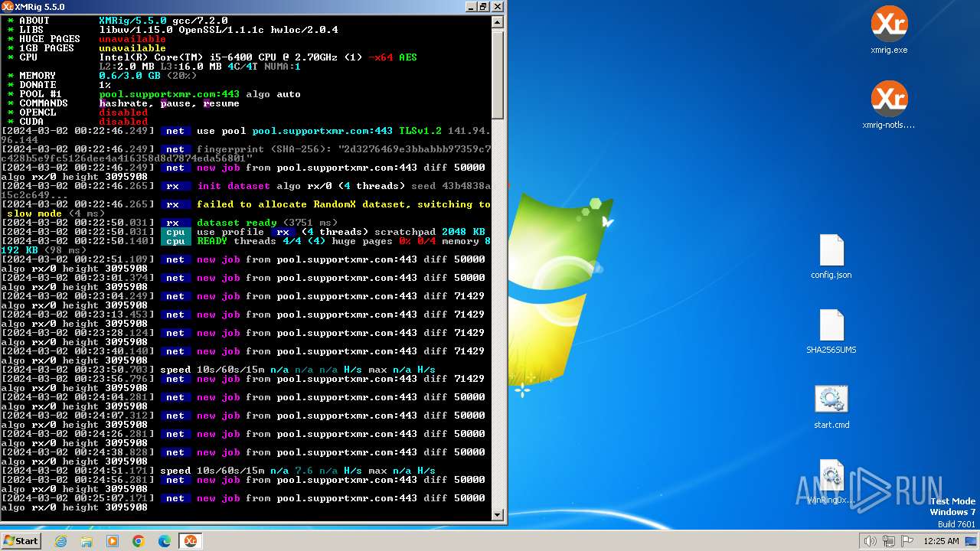Click the 'DONATE 1%' line
980x551 pixels.
point(59,85)
